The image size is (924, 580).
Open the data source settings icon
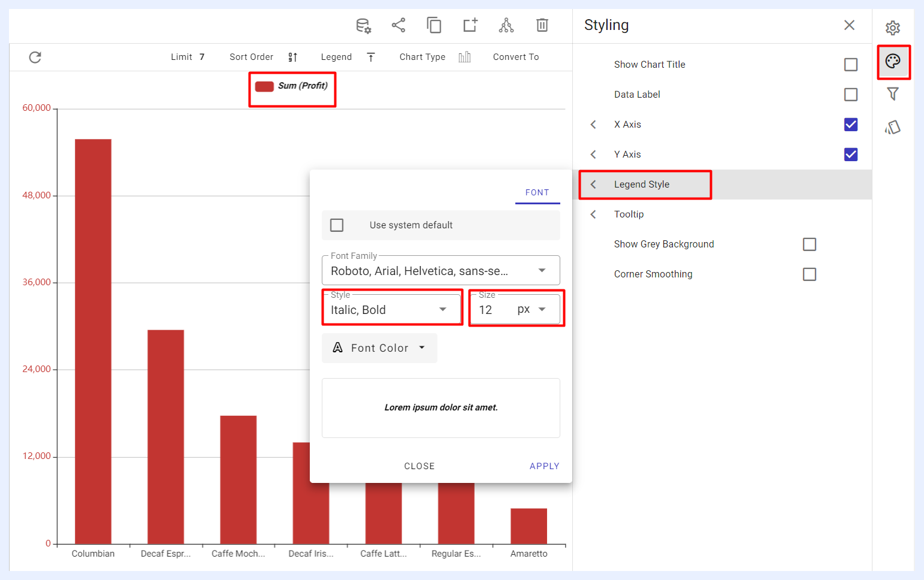363,25
